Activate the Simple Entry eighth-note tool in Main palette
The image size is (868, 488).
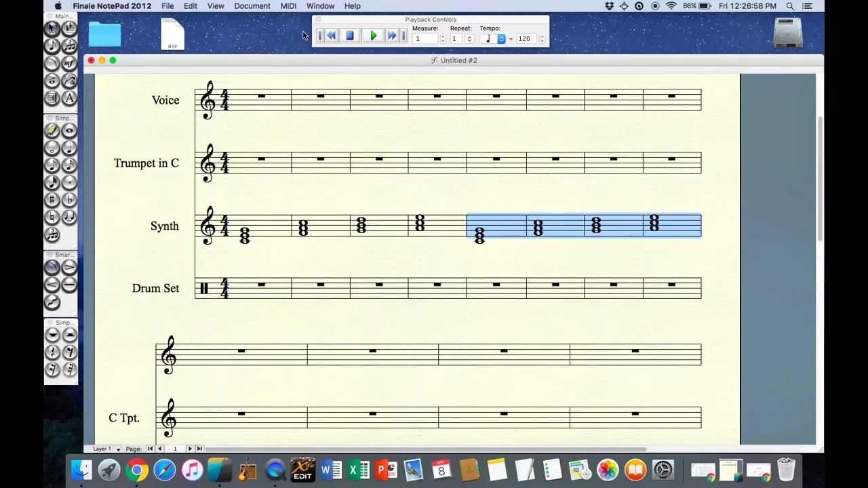click(x=52, y=46)
